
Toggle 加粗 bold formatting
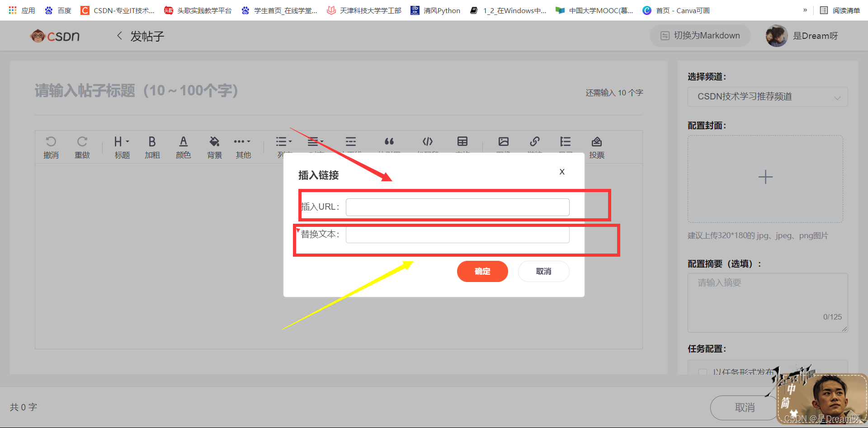[152, 141]
